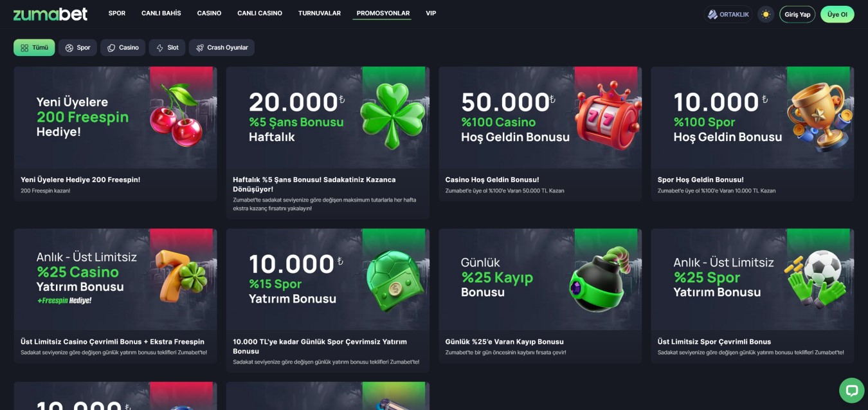This screenshot has width=868, height=410.
Task: Select the Tümü filter grid icon
Action: click(x=24, y=48)
